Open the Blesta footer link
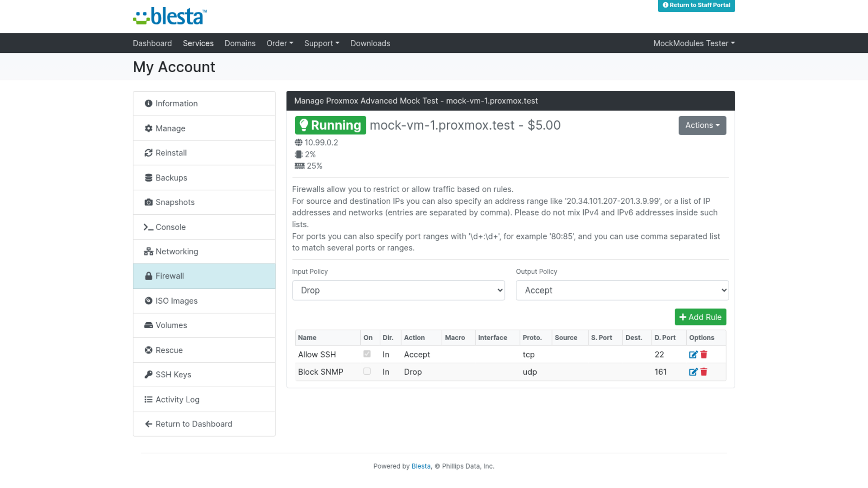Image resolution: width=868 pixels, height=488 pixels. (x=421, y=466)
